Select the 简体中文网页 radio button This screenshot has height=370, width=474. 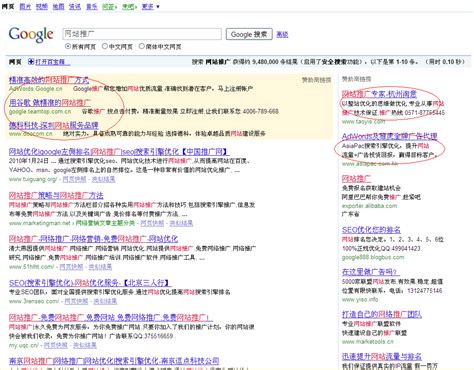tap(142, 46)
